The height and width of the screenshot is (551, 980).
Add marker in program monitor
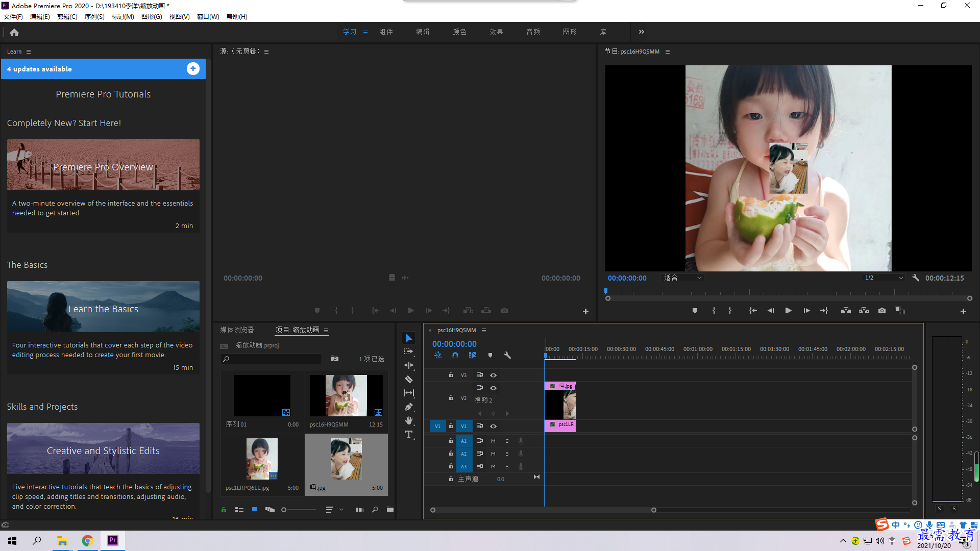[695, 311]
